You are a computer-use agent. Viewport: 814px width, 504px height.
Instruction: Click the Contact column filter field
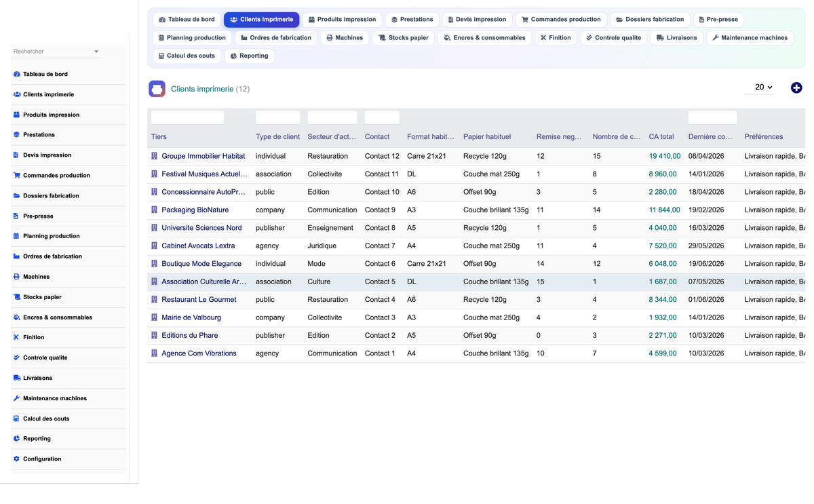(382, 117)
